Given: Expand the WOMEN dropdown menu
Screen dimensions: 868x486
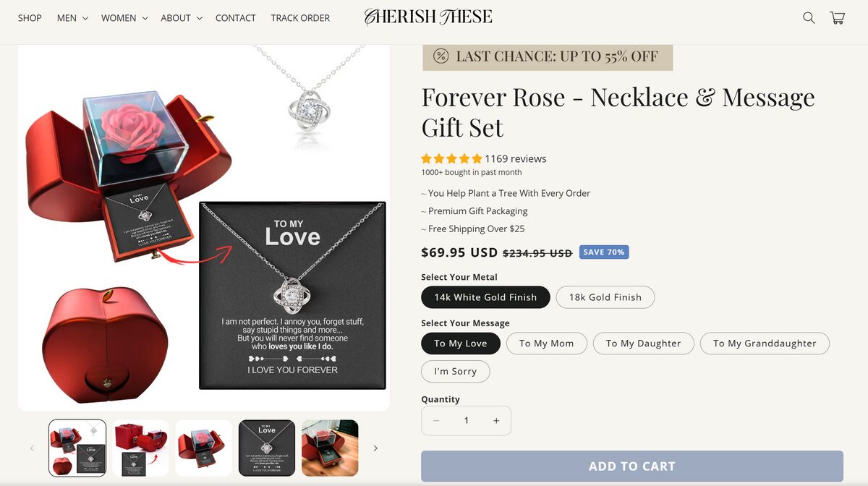Looking at the screenshot, I should point(123,18).
